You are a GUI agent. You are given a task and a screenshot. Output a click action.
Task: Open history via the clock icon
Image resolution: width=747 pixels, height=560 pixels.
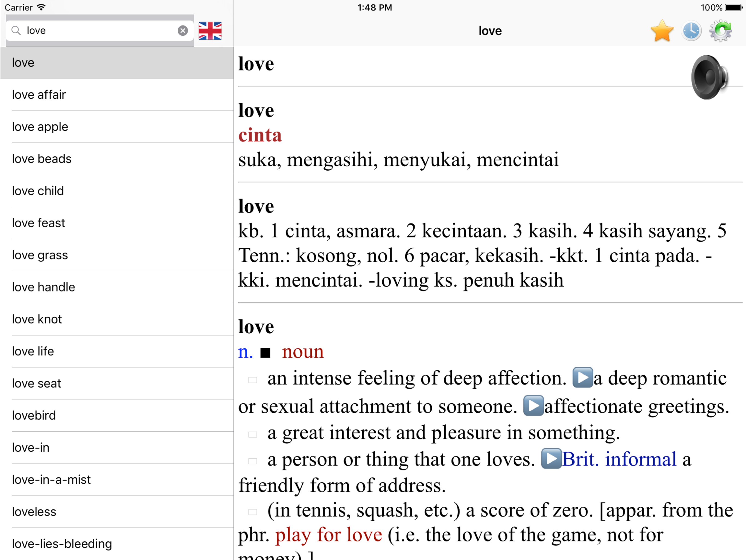[691, 31]
